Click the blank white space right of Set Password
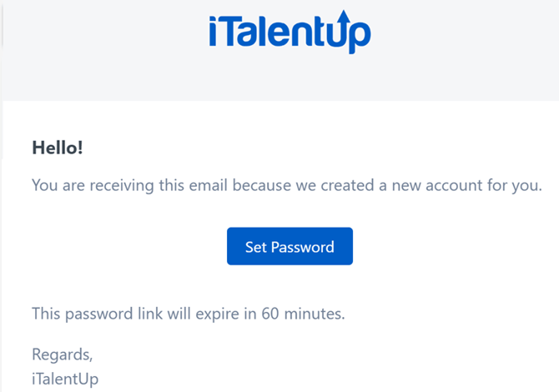 click(451, 247)
